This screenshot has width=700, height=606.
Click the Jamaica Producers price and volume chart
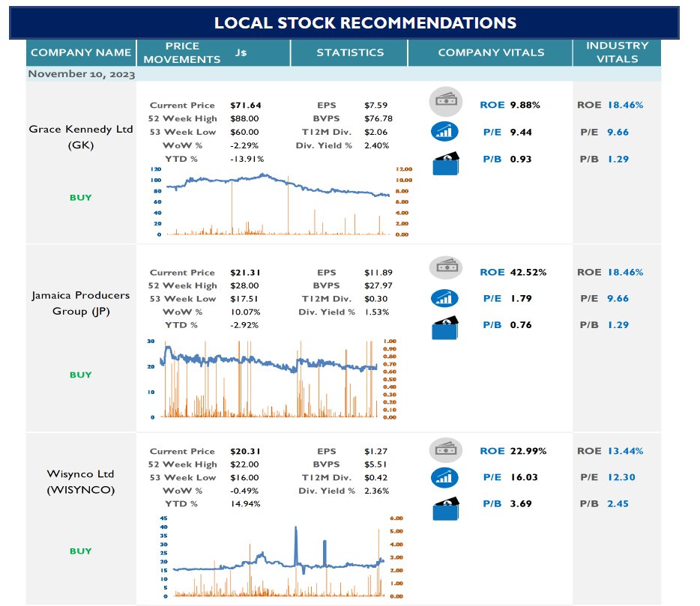(272, 379)
